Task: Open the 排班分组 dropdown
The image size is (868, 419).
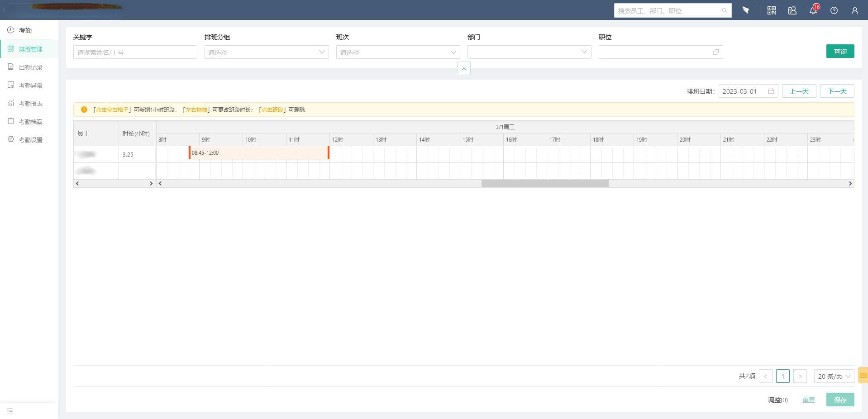Action: [267, 52]
